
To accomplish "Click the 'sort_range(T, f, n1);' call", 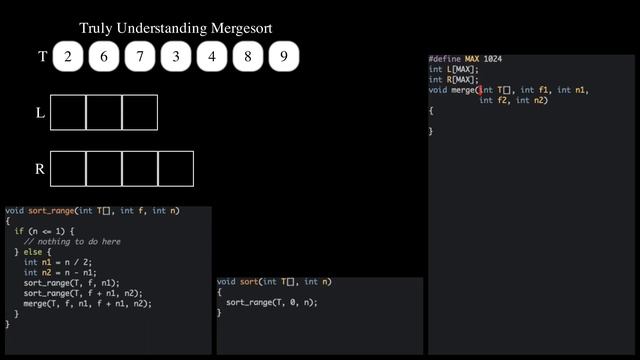I will coord(71,283).
